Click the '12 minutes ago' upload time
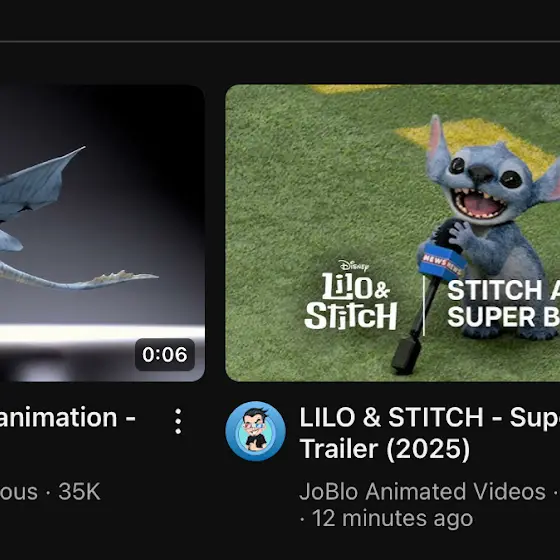 click(392, 518)
